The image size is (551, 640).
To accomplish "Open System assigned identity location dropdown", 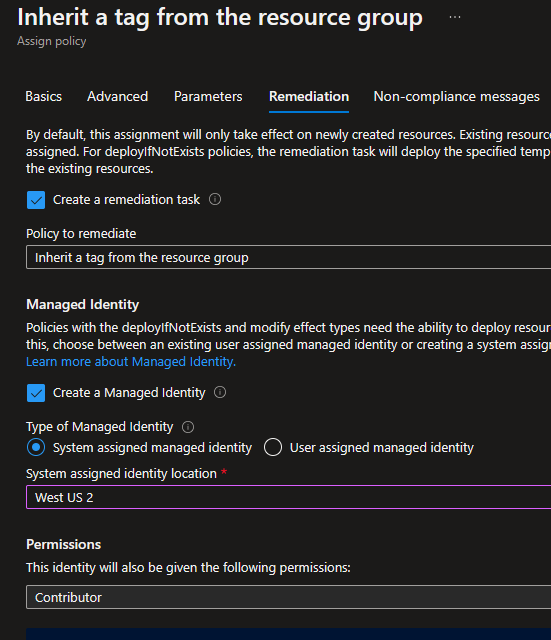I will pyautogui.click(x=288, y=497).
